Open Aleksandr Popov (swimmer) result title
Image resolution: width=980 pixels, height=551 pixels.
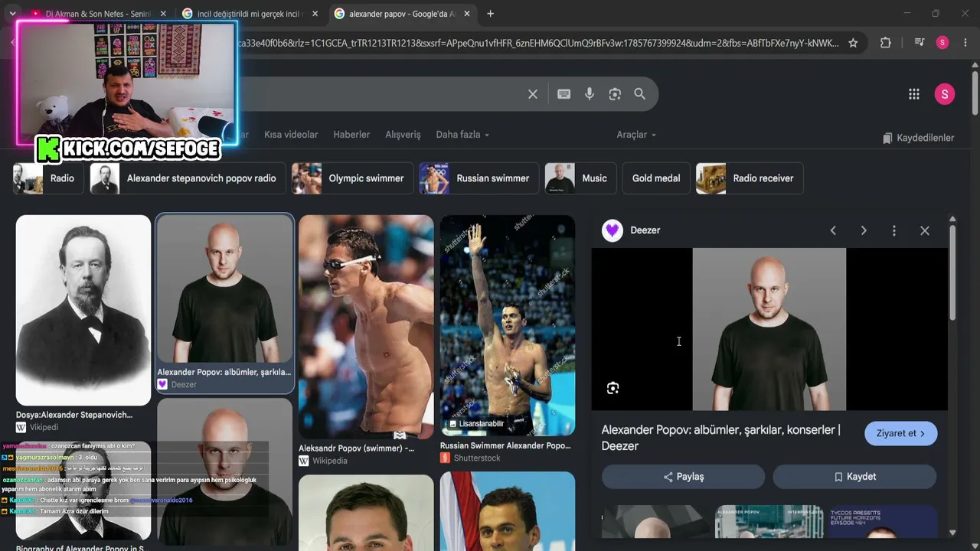(357, 448)
